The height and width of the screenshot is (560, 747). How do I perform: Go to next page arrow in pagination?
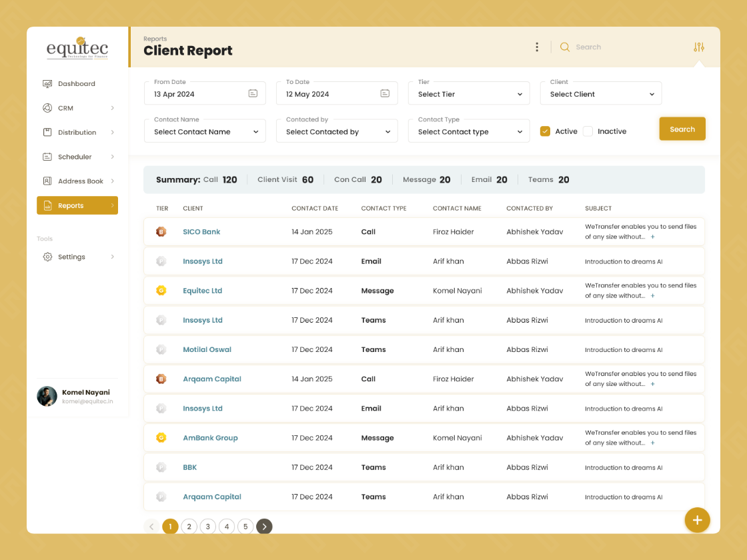(x=264, y=526)
